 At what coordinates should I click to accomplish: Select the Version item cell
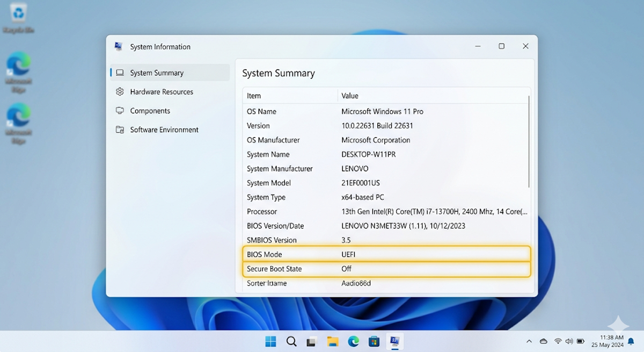tap(258, 126)
